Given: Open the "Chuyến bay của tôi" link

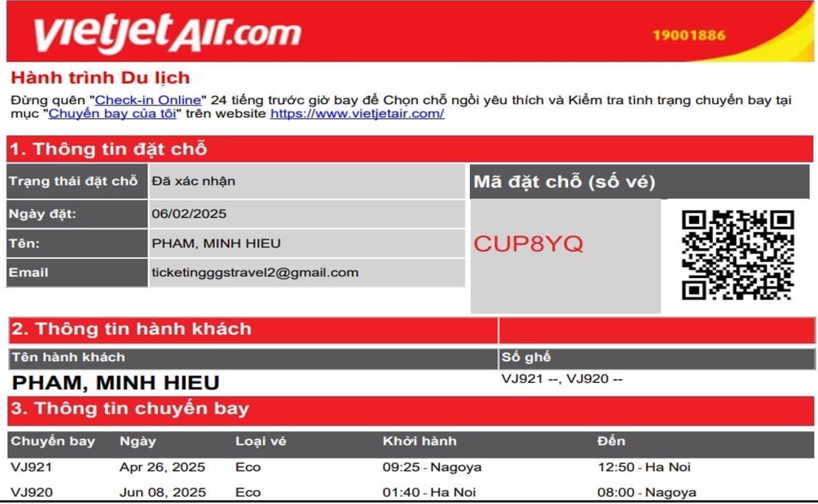Looking at the screenshot, I should (115, 114).
